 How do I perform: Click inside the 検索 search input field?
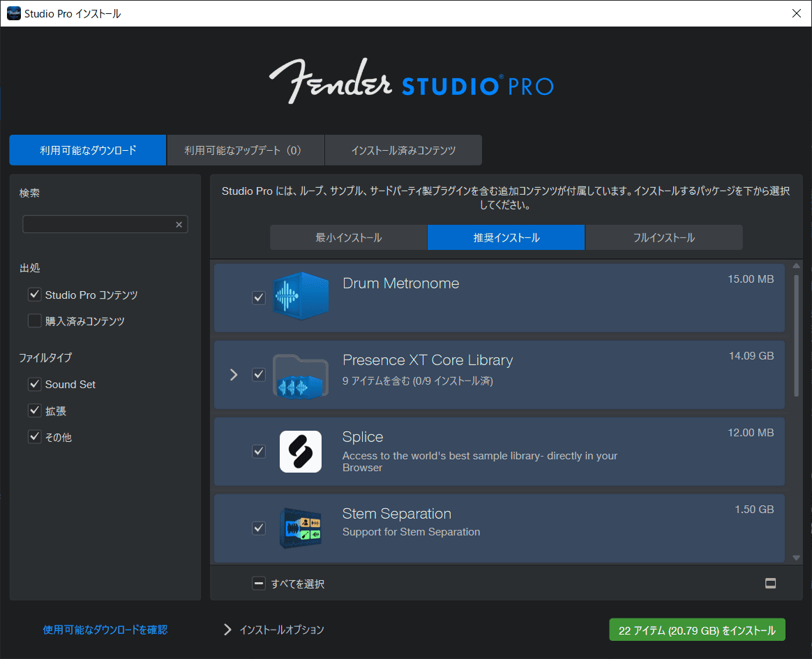pos(98,224)
